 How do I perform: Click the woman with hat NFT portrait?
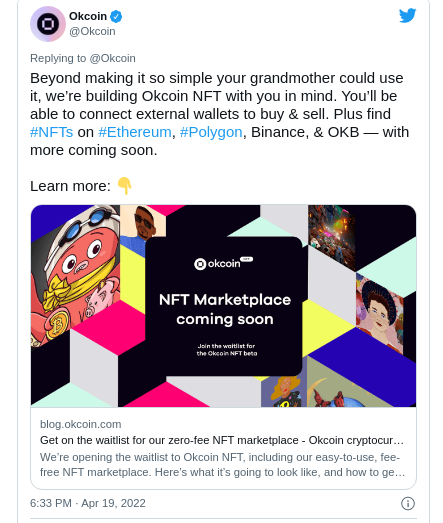[379, 314]
